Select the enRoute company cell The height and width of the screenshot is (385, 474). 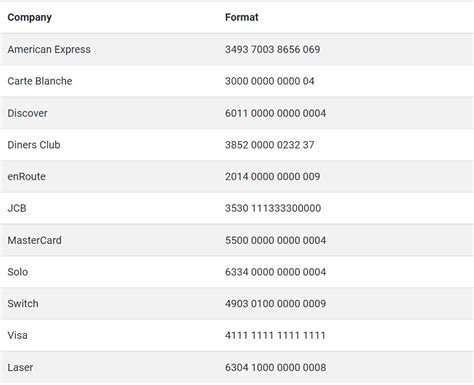26,176
